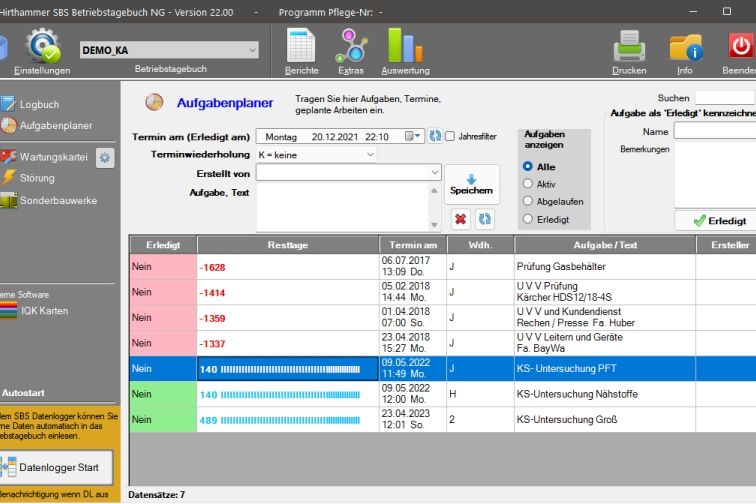The width and height of the screenshot is (756, 504).
Task: Open Störung in the sidebar
Action: point(37,178)
